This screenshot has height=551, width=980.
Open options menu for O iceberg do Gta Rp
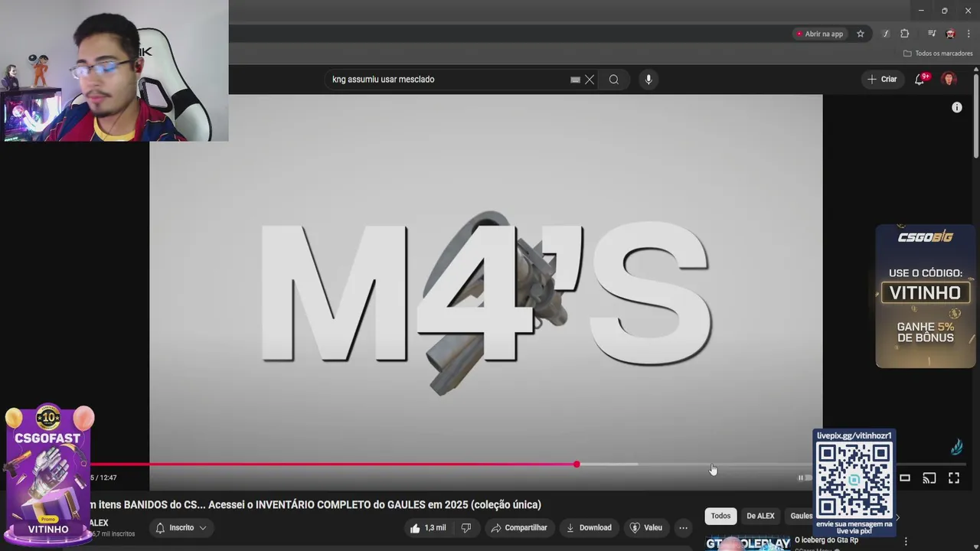[906, 543]
